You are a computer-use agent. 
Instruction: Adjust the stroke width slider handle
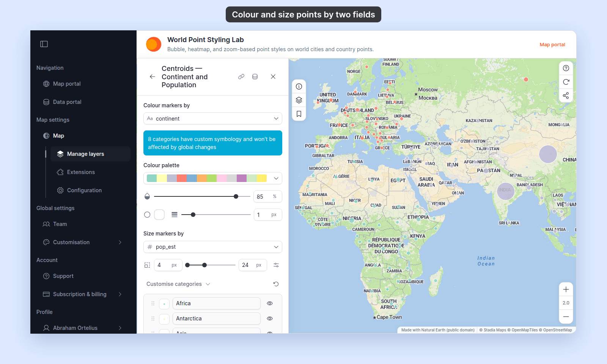[193, 215]
